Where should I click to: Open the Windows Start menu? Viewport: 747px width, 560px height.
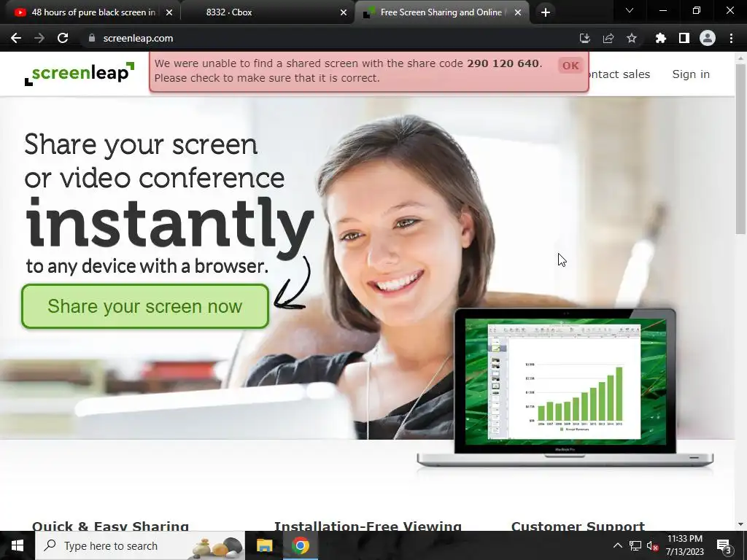pos(18,545)
